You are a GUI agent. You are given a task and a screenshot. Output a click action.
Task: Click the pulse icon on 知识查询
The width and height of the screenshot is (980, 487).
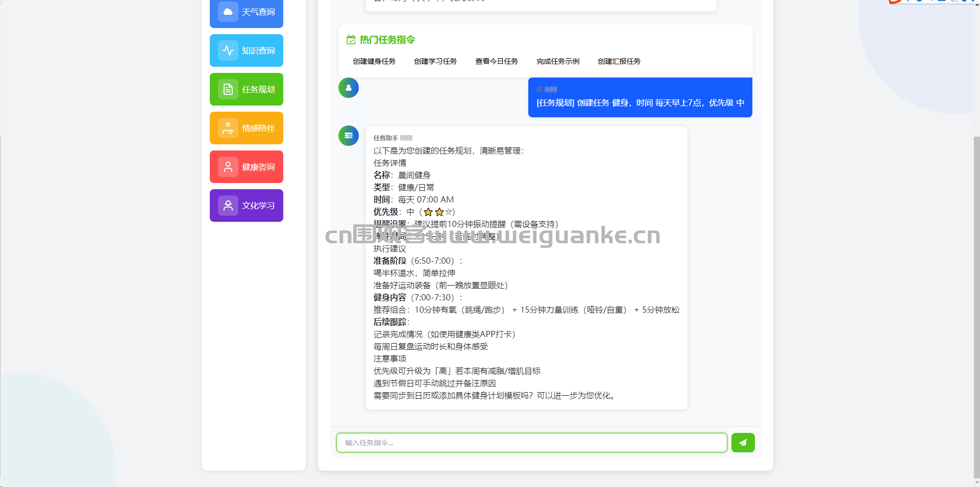point(228,50)
